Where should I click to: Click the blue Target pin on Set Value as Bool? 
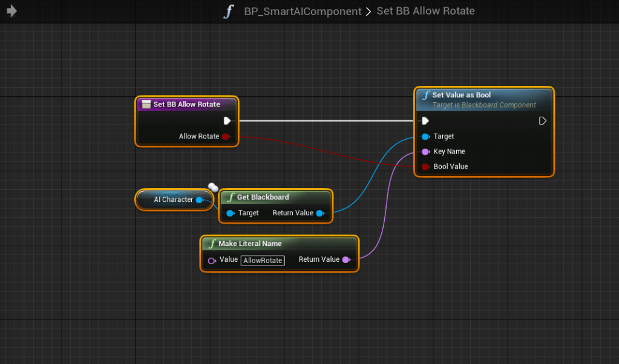(425, 137)
